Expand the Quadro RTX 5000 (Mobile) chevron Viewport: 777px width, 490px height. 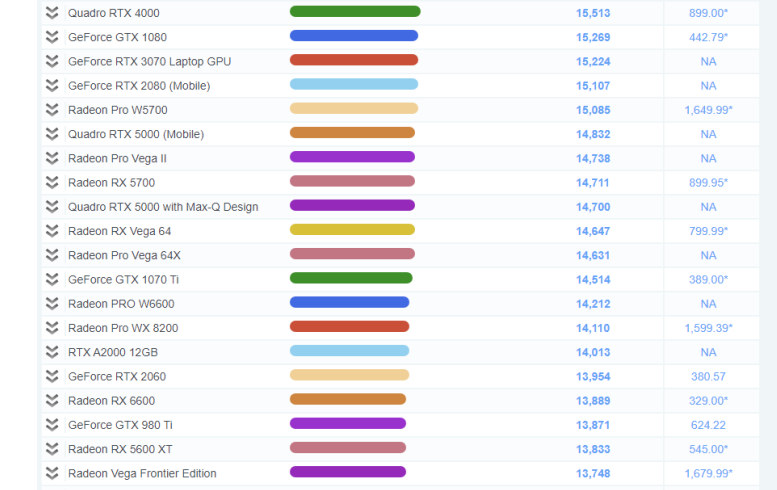pos(52,134)
